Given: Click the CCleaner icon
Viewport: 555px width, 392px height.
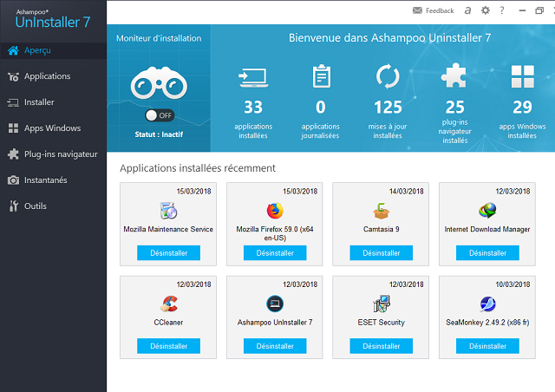Looking at the screenshot, I should click(168, 304).
